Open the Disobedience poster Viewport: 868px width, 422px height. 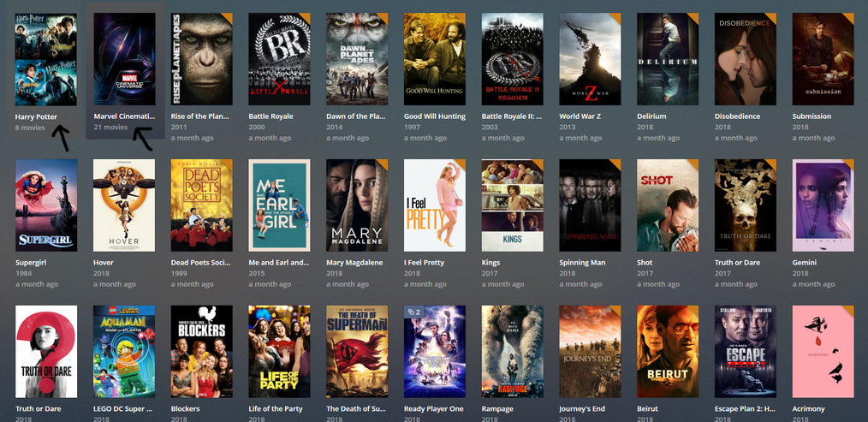[745, 59]
